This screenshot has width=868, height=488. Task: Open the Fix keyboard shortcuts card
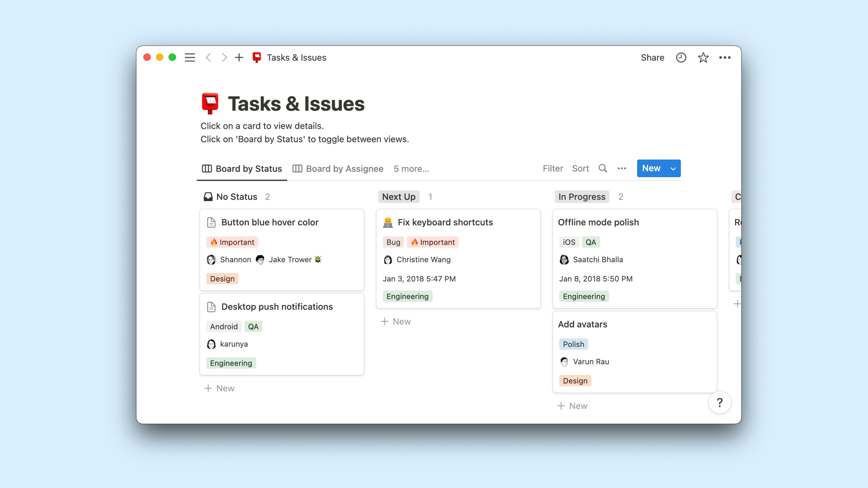point(445,222)
